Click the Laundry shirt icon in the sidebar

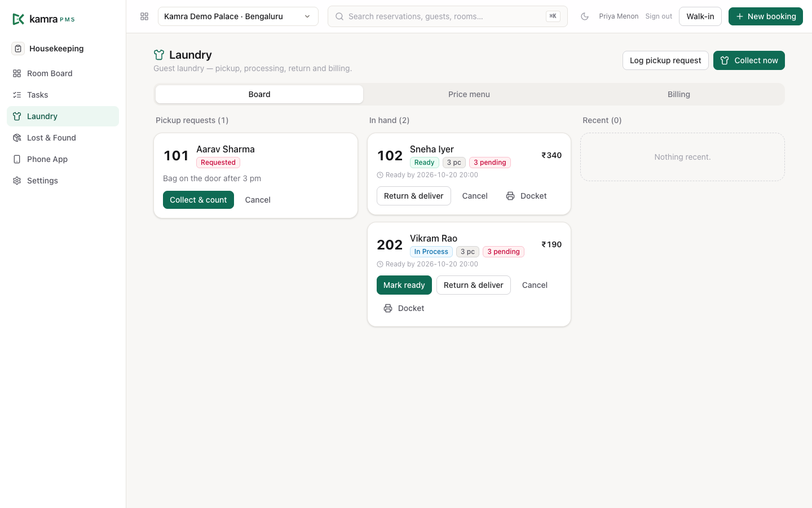17,116
